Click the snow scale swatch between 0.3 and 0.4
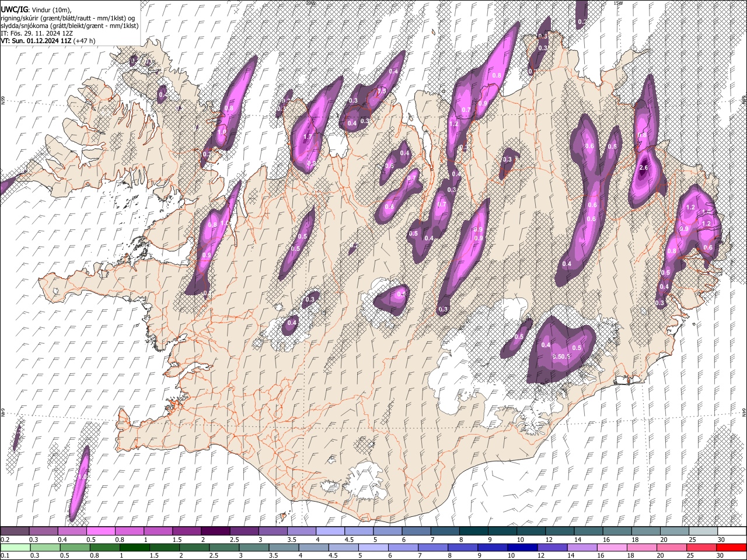This screenshot has width=747, height=560. (43, 531)
